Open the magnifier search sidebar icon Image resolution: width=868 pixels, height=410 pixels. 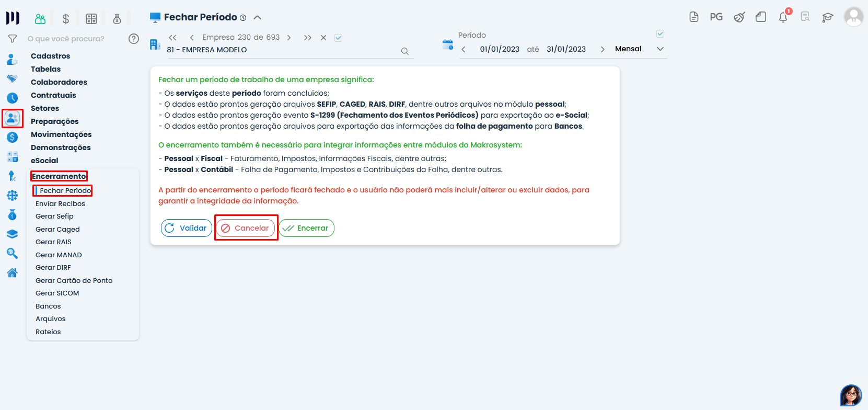[x=12, y=254]
